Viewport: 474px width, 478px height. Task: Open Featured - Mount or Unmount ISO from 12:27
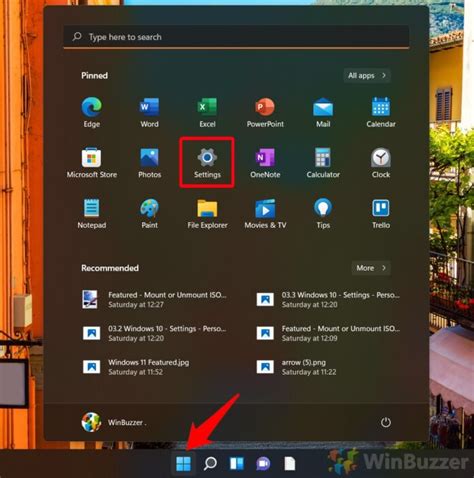pyautogui.click(x=154, y=300)
